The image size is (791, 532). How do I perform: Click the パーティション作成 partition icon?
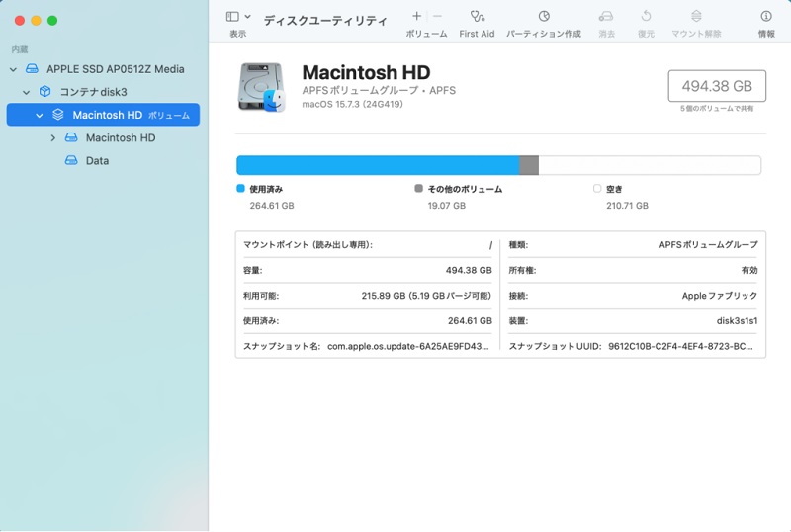click(x=544, y=17)
